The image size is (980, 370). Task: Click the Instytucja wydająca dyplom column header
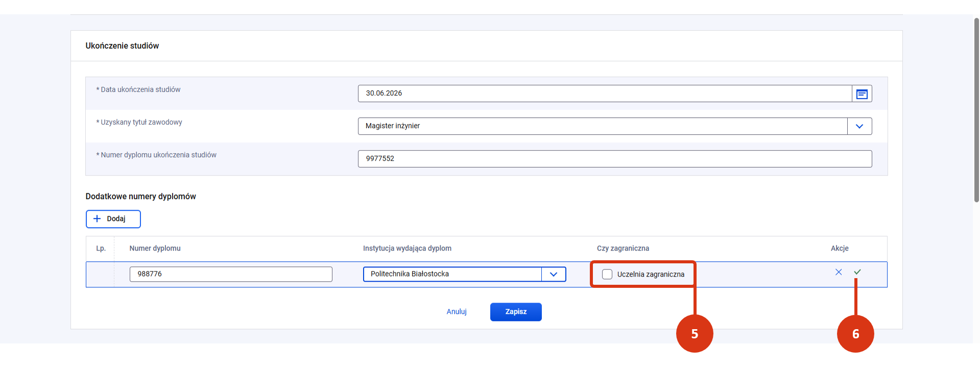(x=407, y=249)
